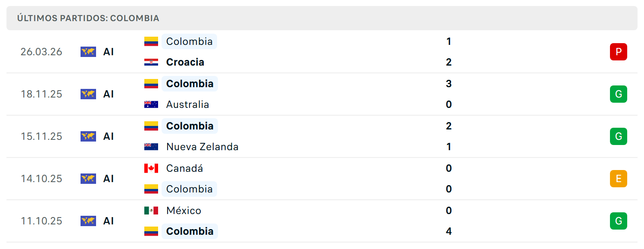The width and height of the screenshot is (644, 249).
Task: Click Colombia flag in the Croacia match
Action: tap(151, 41)
